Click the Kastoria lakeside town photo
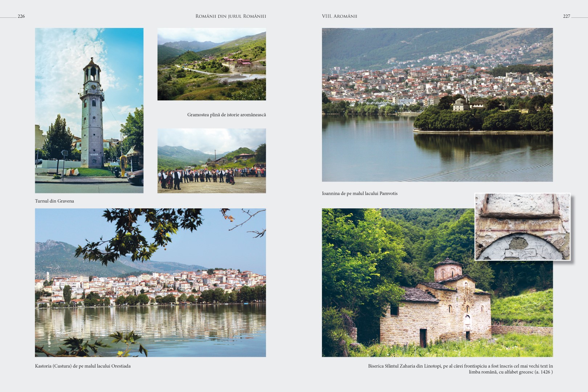This screenshot has height=392, width=588. pyautogui.click(x=150, y=282)
